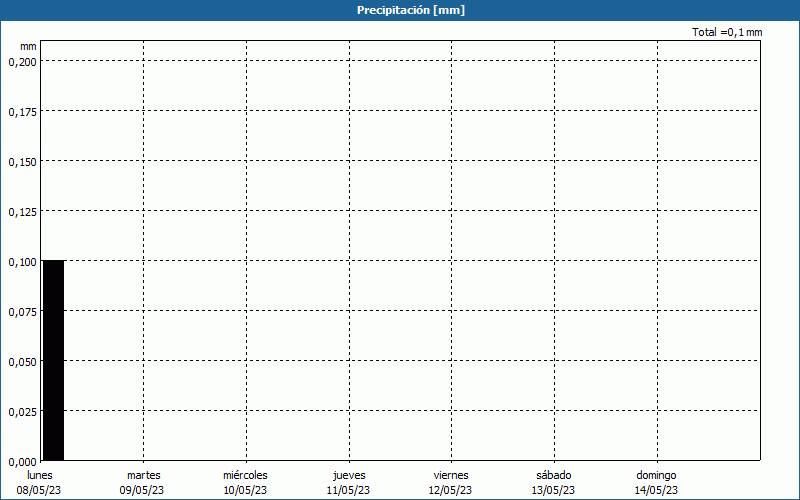Click the 0,075 y-axis value
The width and height of the screenshot is (800, 500).
pyautogui.click(x=23, y=312)
